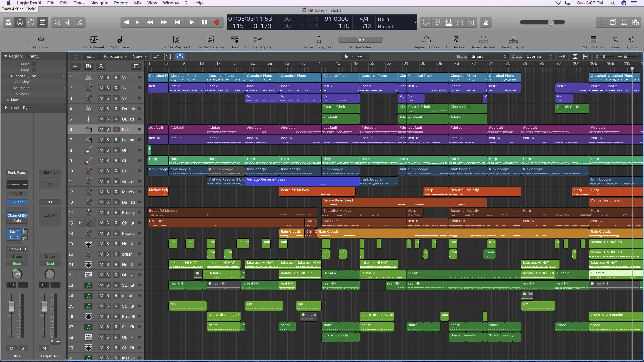Click the Cut Section icon
644x362 pixels.
(x=455, y=39)
